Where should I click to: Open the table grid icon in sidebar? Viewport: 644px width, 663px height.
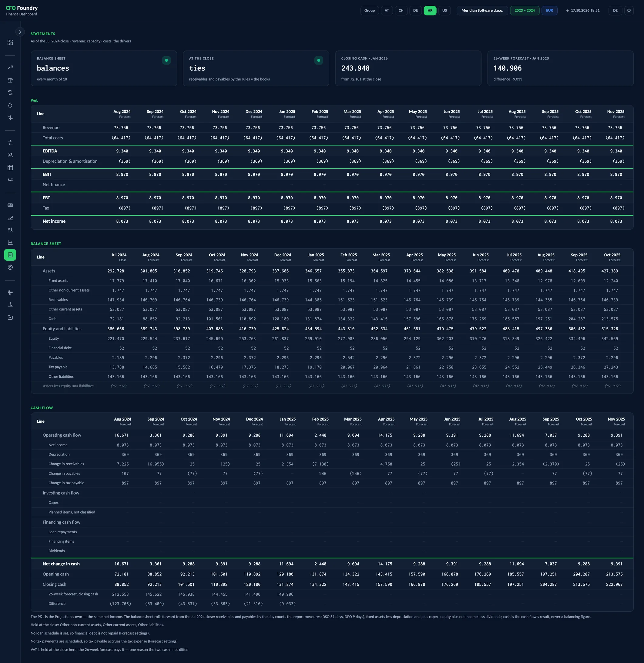click(10, 168)
